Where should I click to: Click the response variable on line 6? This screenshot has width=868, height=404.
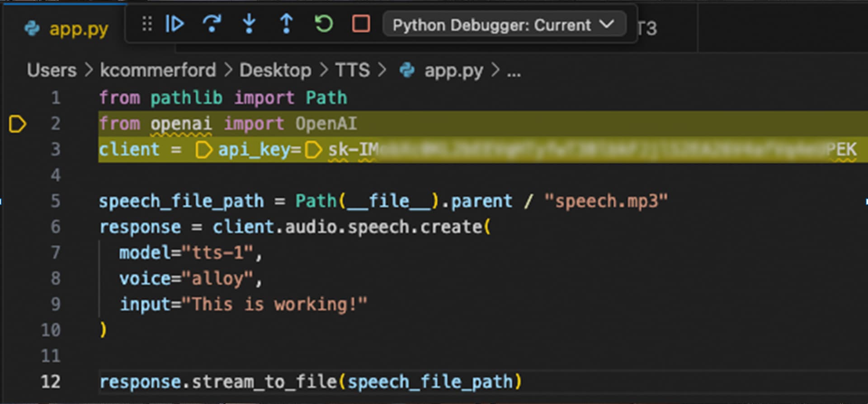click(x=140, y=227)
